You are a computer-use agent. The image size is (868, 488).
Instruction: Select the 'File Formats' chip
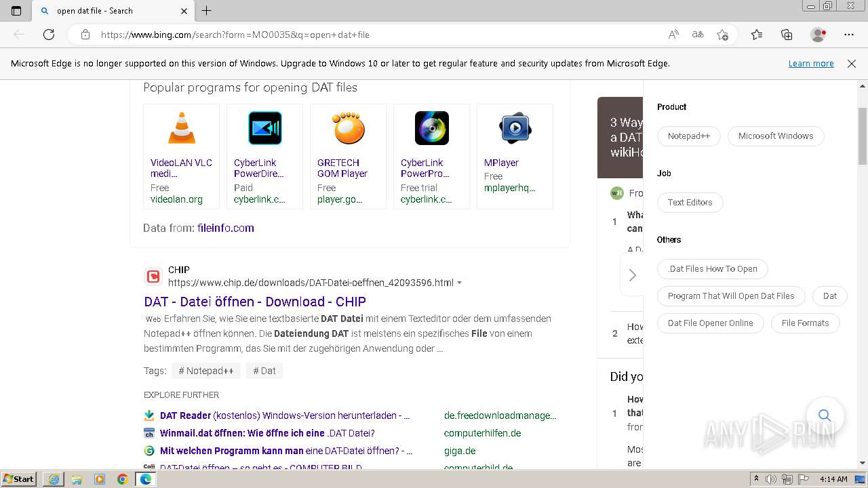click(x=805, y=323)
